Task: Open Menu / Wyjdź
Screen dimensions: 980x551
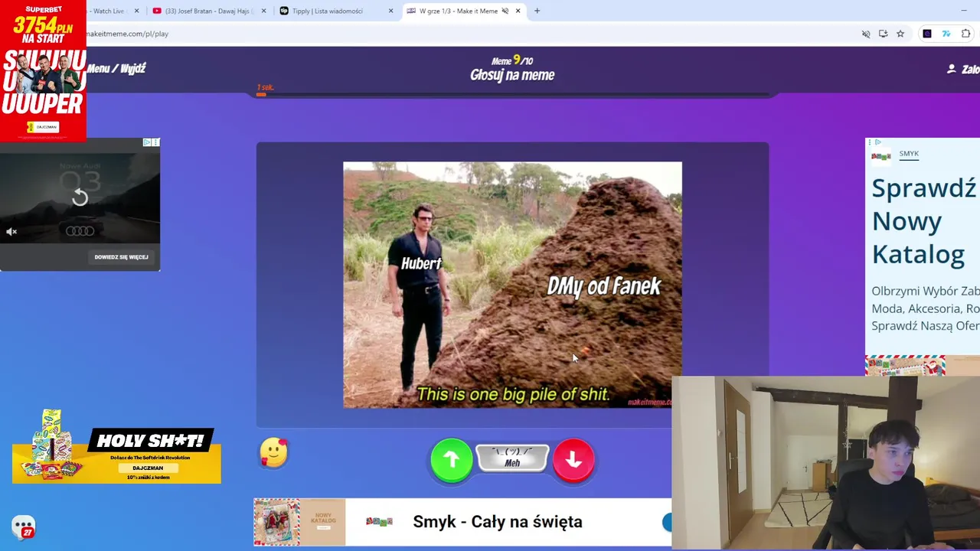Action: (116, 69)
